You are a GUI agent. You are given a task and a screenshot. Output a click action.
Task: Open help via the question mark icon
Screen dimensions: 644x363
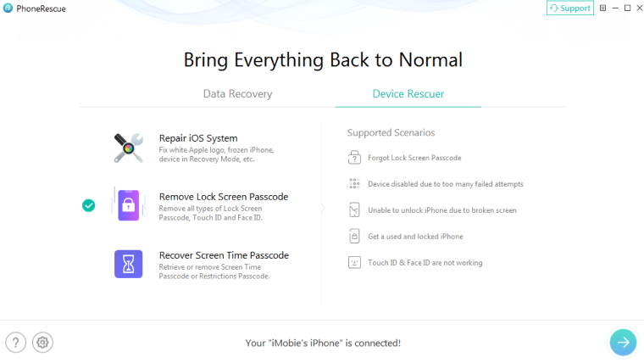tap(15, 342)
